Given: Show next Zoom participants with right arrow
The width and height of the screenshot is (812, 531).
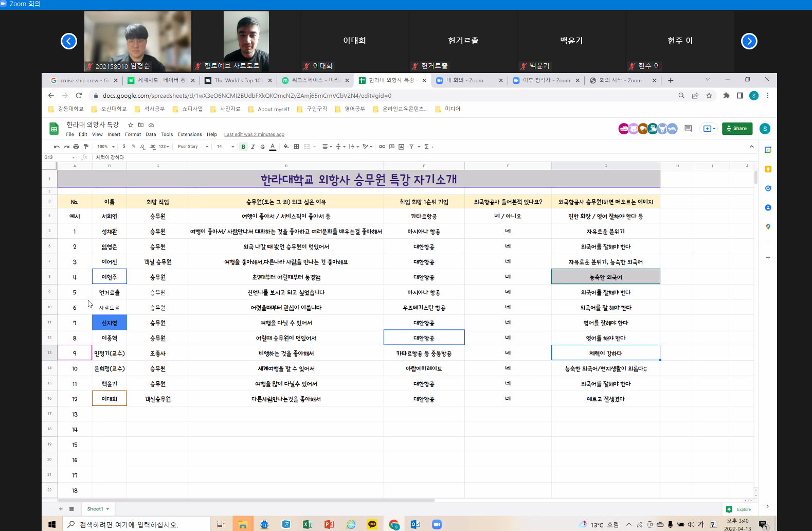Looking at the screenshot, I should [749, 41].
